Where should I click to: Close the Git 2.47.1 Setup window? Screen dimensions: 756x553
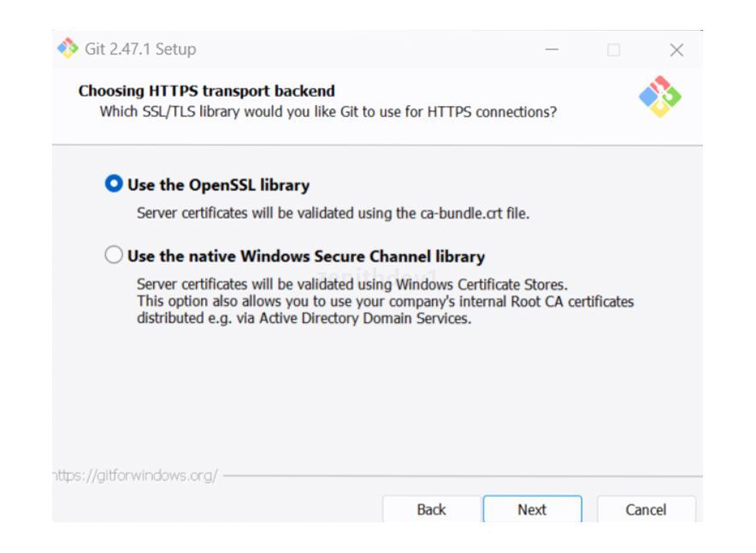pyautogui.click(x=676, y=50)
